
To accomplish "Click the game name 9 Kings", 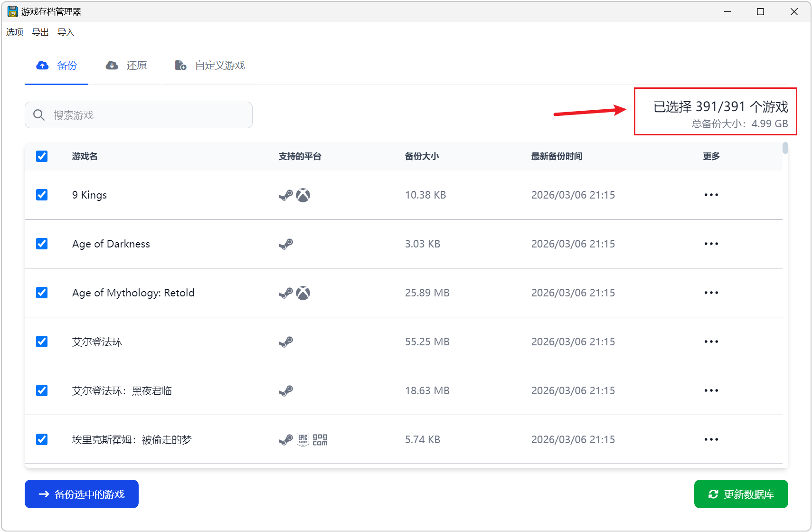I will (90, 195).
